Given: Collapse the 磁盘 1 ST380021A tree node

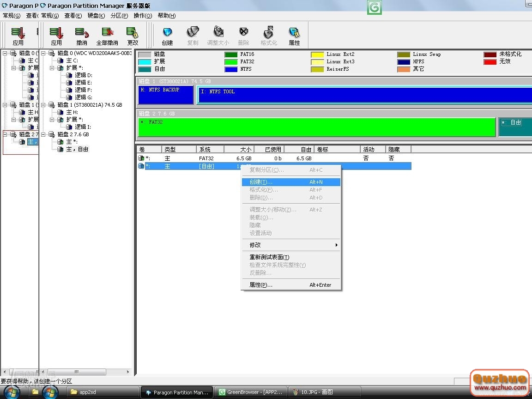Looking at the screenshot, I should tap(43, 105).
